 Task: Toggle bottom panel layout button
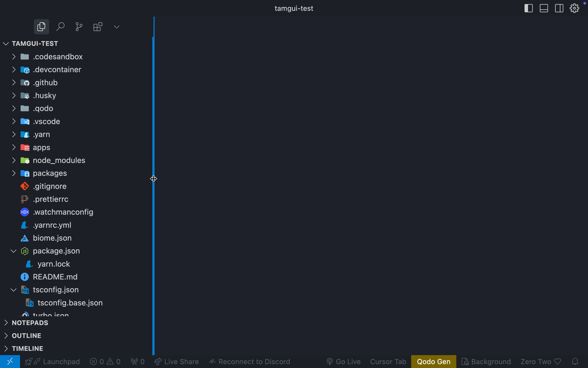pyautogui.click(x=544, y=8)
